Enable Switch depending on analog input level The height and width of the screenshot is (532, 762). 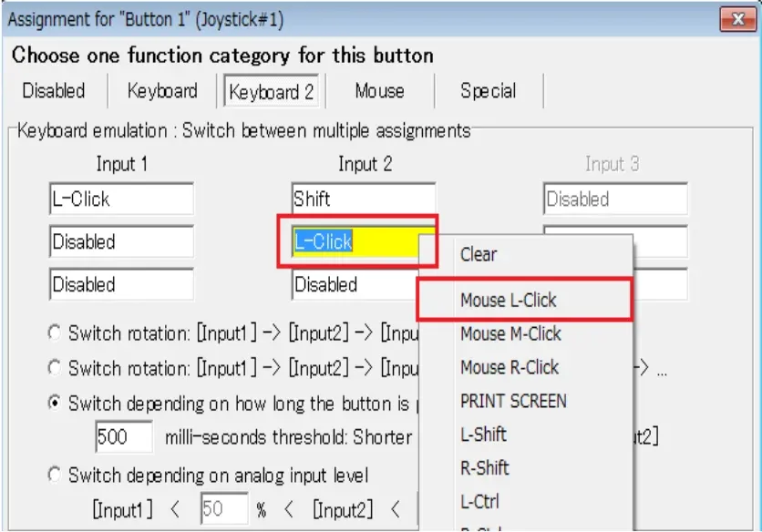pos(55,475)
